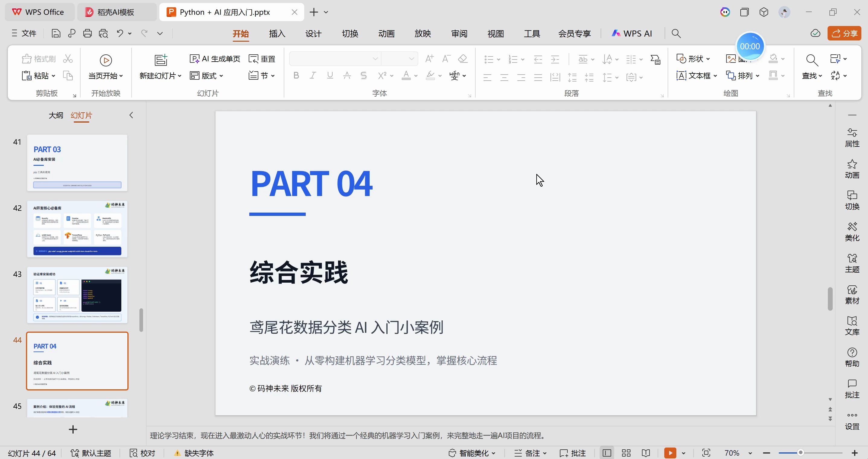Justify text in paragraph group
Viewport: 868px width, 459px height.
coord(538,78)
